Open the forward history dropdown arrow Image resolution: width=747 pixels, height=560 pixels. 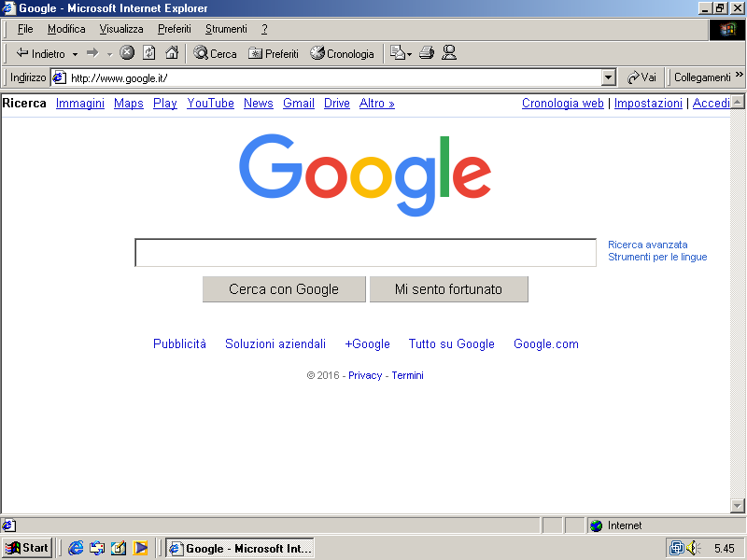point(109,54)
